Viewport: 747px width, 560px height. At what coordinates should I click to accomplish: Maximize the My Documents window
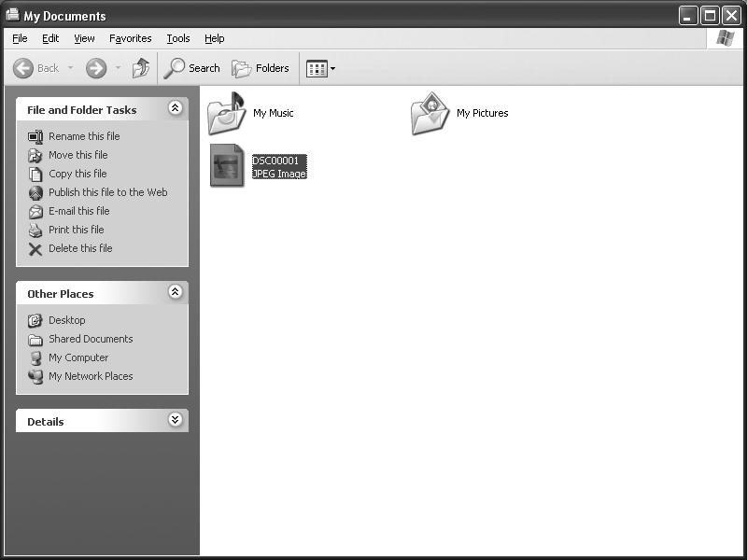[710, 16]
